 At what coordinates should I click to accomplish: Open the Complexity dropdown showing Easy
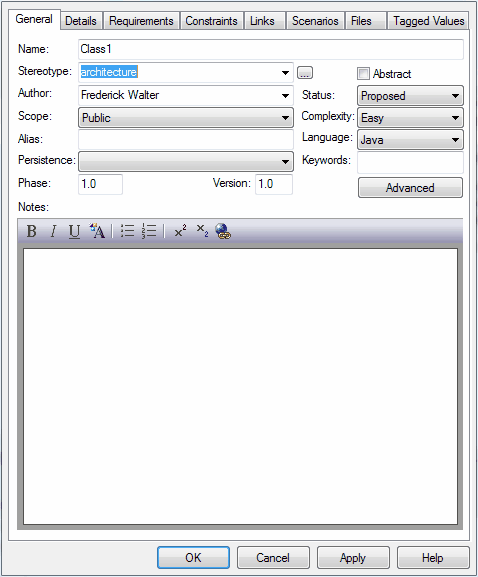[410, 118]
